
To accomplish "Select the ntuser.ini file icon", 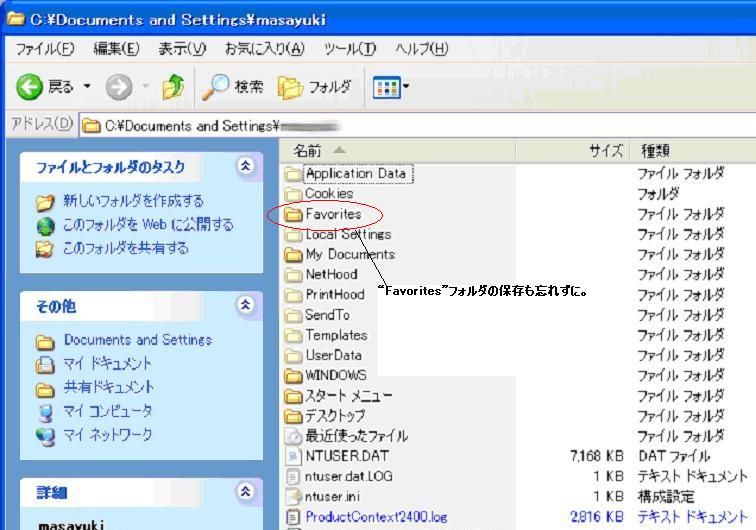I will click(293, 497).
